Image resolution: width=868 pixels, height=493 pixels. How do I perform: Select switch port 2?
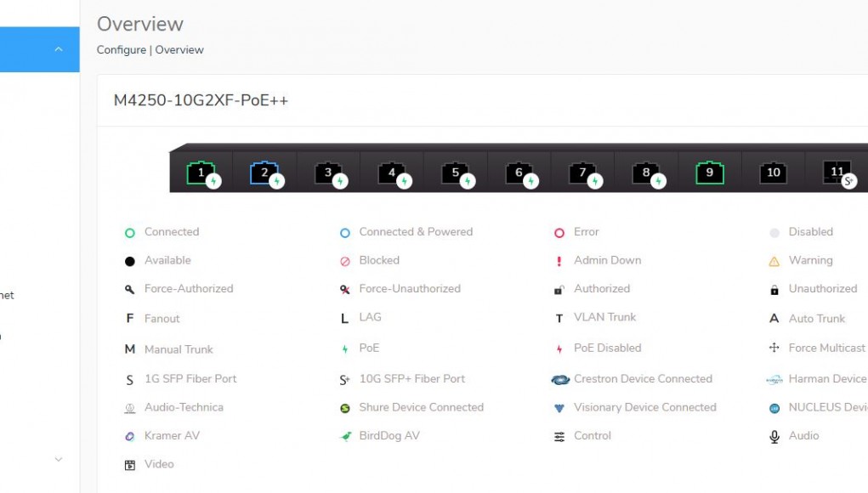(264, 173)
